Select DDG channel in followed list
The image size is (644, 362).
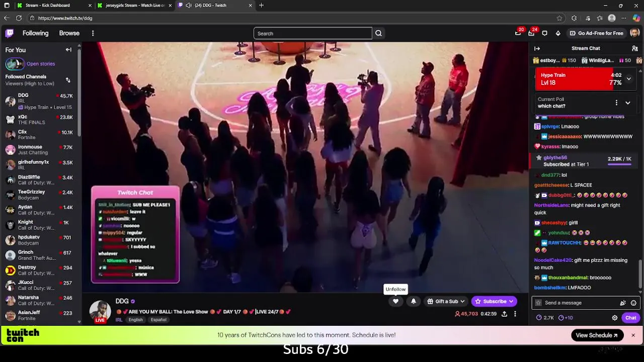tap(40, 101)
